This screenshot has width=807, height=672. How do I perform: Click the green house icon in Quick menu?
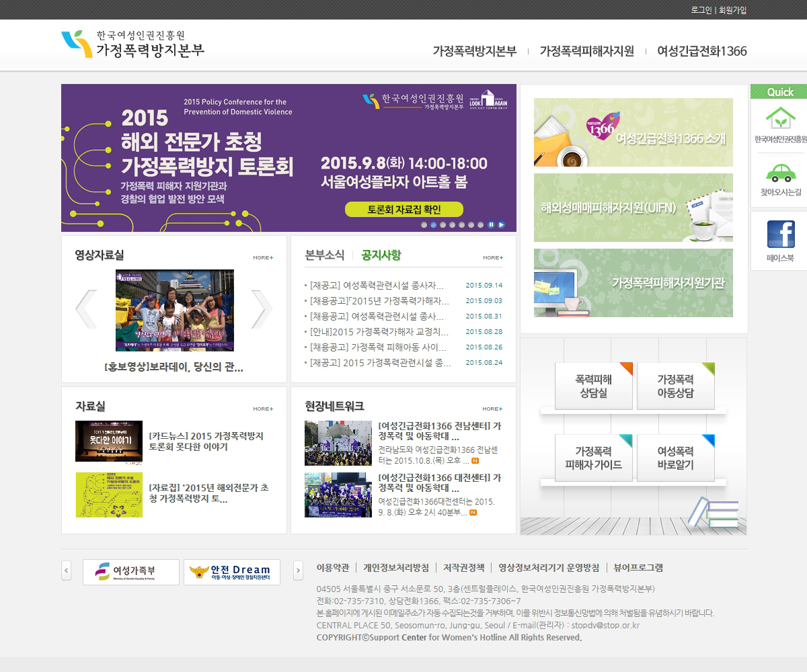click(x=780, y=118)
